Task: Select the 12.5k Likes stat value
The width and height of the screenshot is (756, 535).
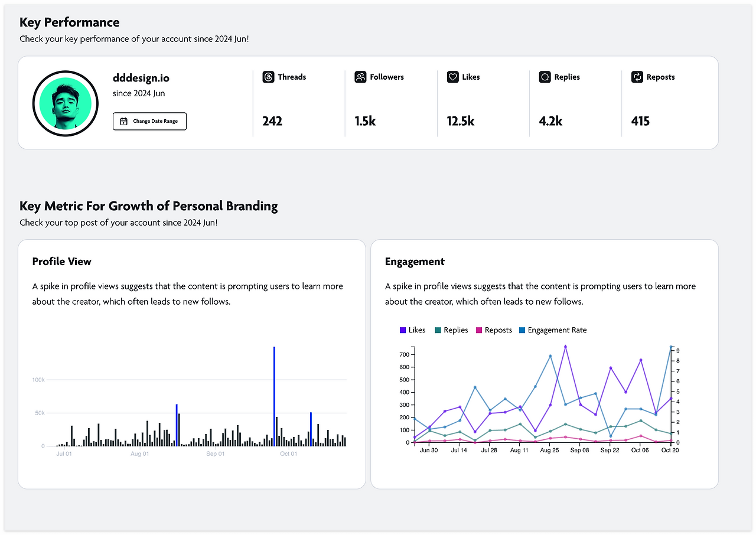Action: tap(461, 121)
